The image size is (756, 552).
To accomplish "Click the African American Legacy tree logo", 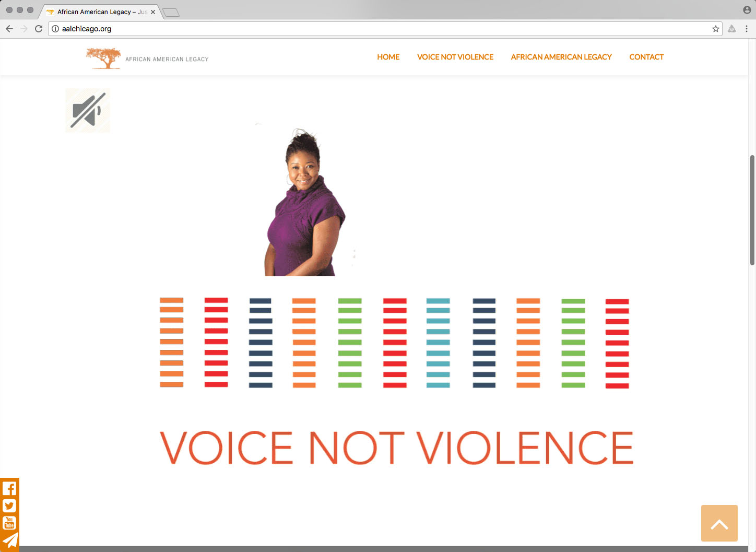I will [104, 58].
